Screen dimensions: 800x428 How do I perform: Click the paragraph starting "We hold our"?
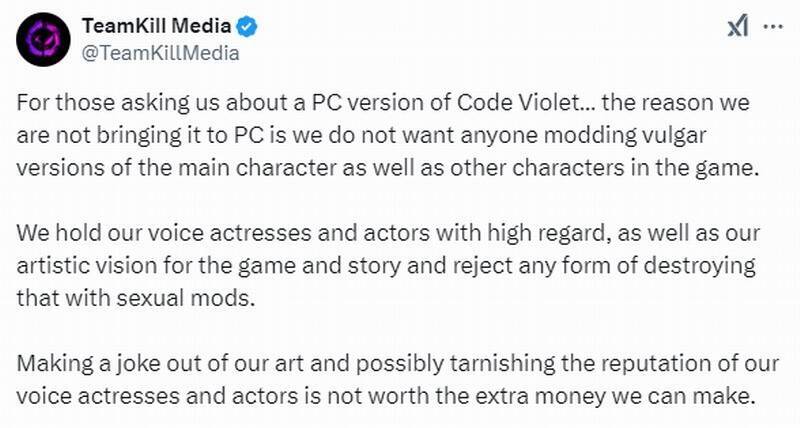(390, 269)
